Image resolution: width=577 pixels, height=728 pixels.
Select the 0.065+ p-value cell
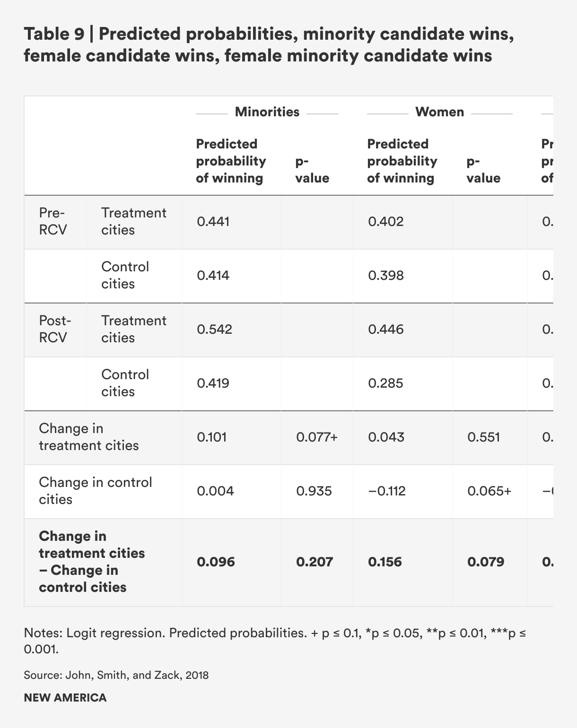(x=489, y=491)
